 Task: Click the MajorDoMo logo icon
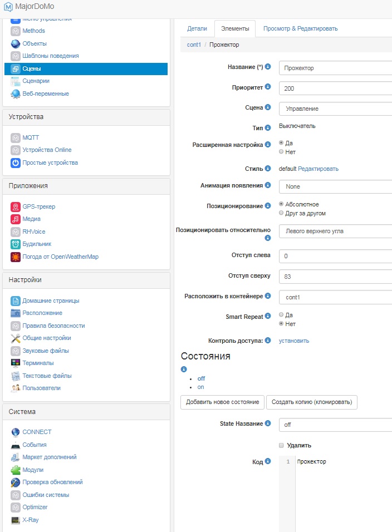coord(8,7)
